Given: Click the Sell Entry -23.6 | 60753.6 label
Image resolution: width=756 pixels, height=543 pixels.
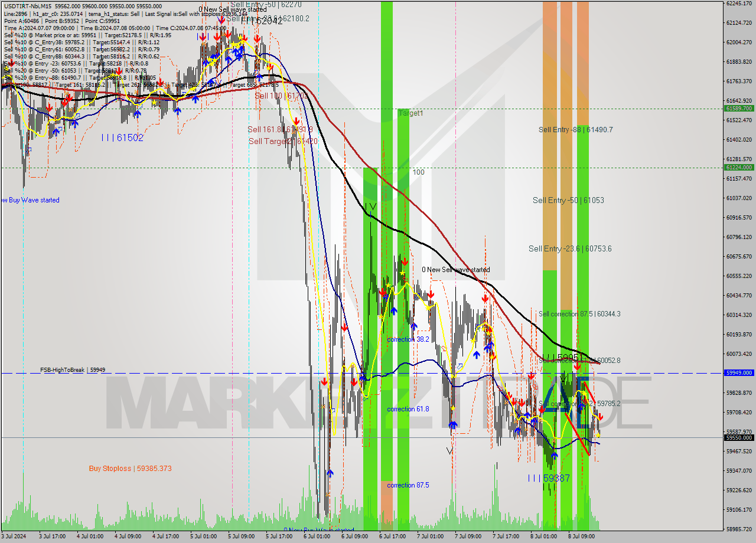Looking at the screenshot, I should (570, 249).
